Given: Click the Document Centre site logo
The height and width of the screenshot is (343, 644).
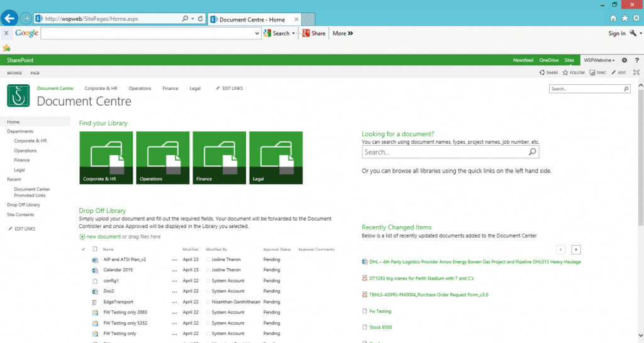Looking at the screenshot, I should (18, 95).
